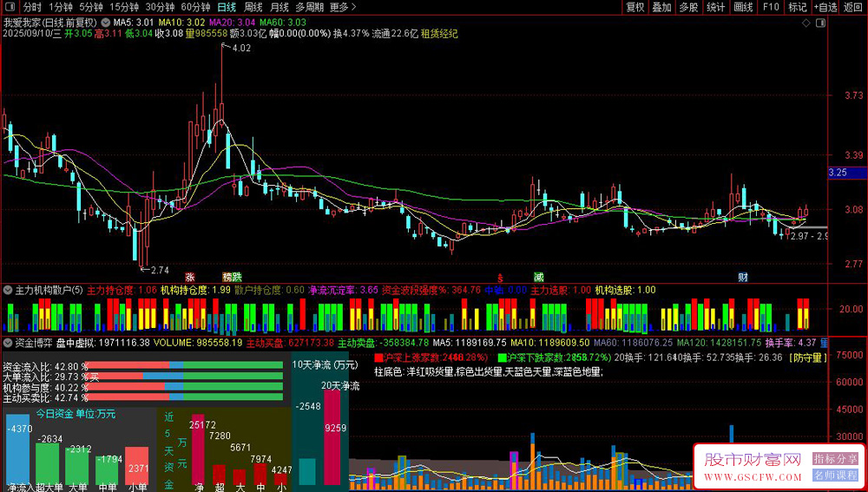This screenshot has height=492, width=868.
Task: Switch to the 30分钟 period tab
Action: (x=160, y=7)
